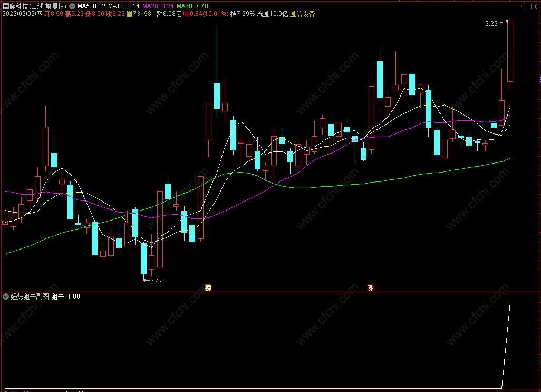Viewport: 541px width, 392px height.
Task: Click the 9.23 high price label
Action: (x=491, y=23)
